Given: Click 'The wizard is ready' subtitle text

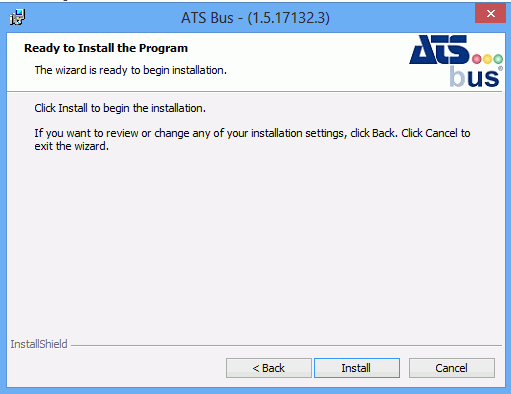Looking at the screenshot, I should pos(131,70).
